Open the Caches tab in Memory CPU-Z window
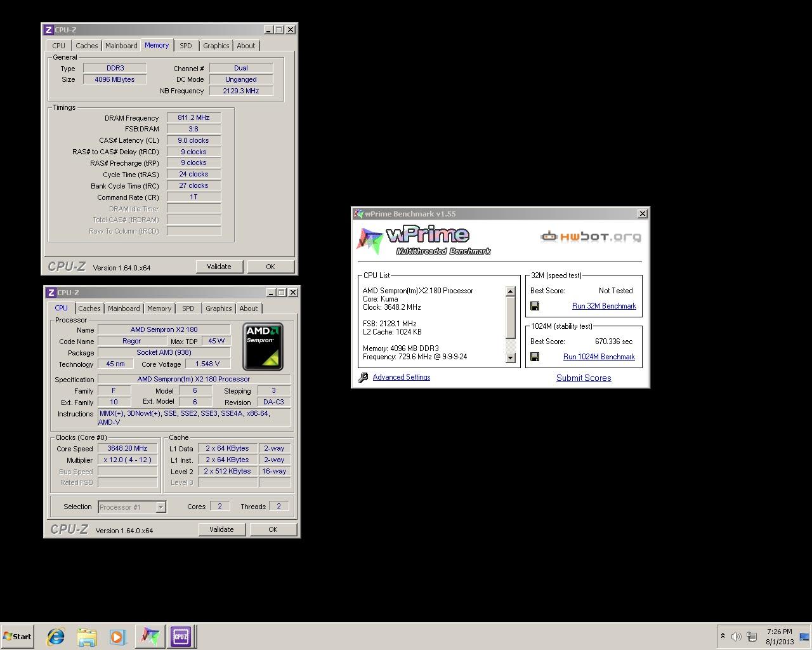 87,46
